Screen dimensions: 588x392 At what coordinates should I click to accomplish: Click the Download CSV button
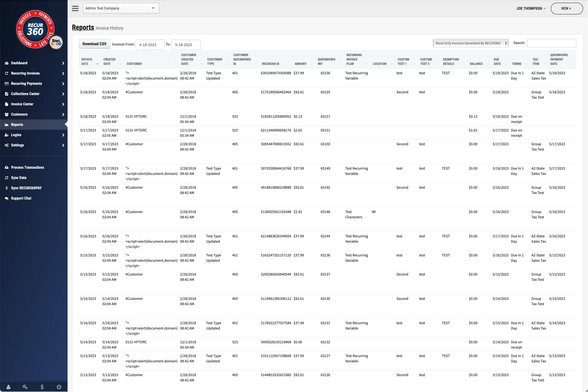tap(94, 44)
